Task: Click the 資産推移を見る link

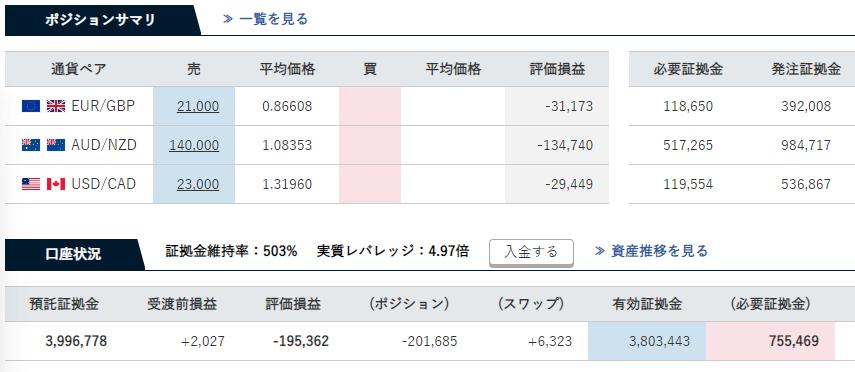Action: coord(652,251)
